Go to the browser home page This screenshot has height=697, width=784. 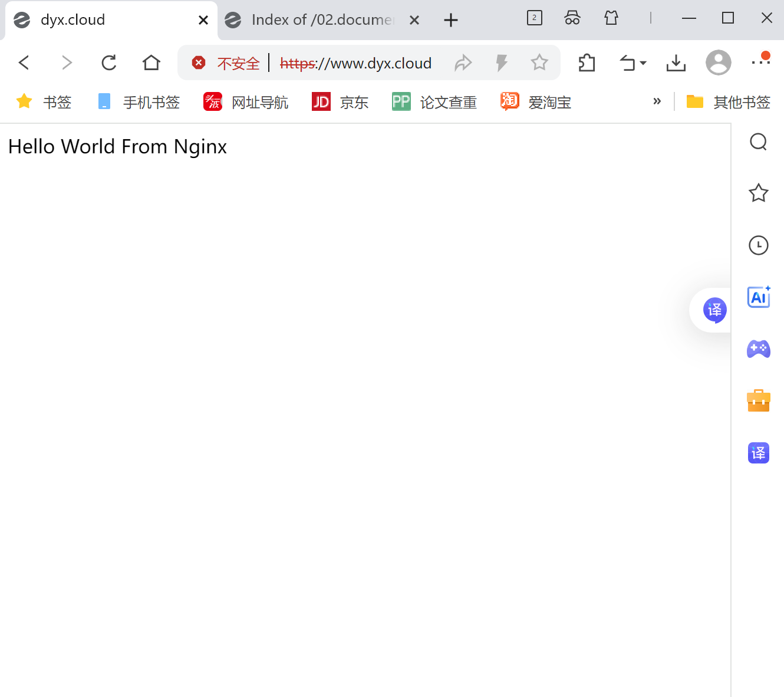(151, 63)
